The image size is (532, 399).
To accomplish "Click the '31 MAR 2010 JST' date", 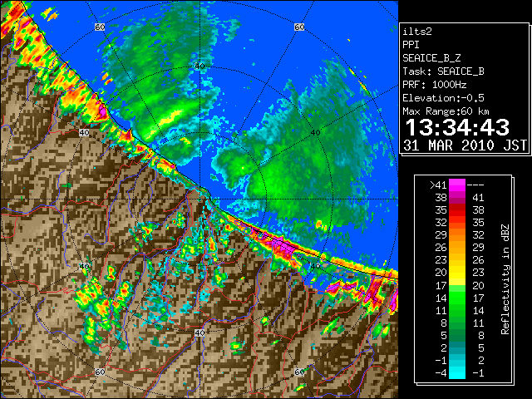I will click(x=465, y=145).
